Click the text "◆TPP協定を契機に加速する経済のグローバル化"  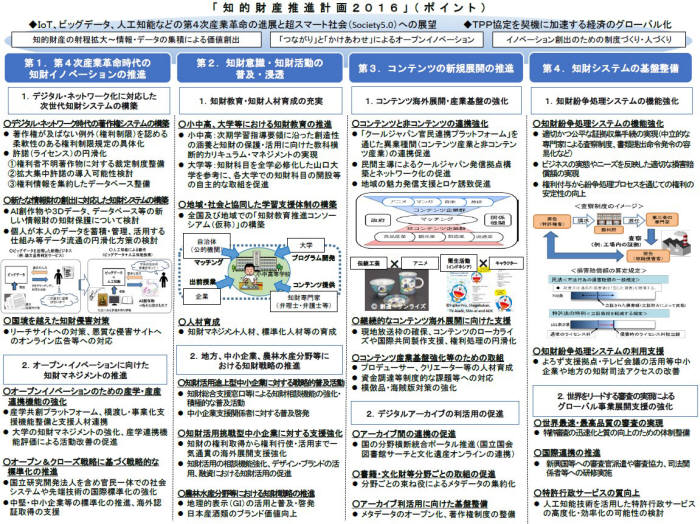tap(568, 24)
